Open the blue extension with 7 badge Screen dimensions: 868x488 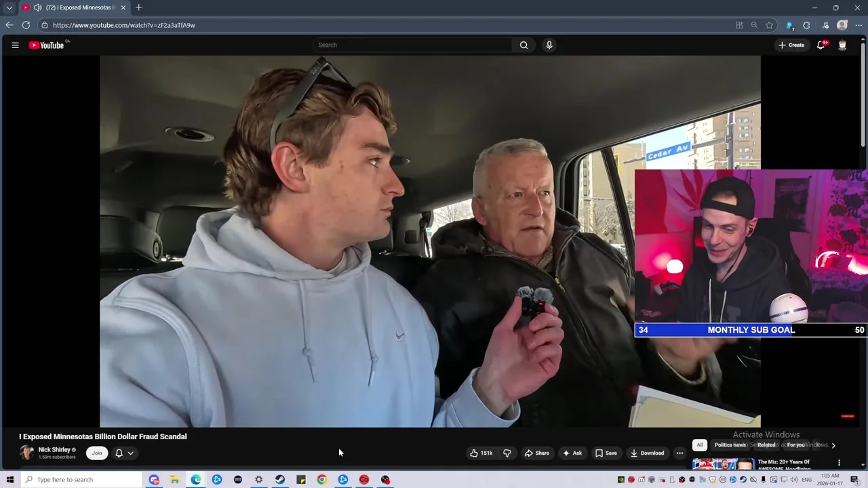789,25
